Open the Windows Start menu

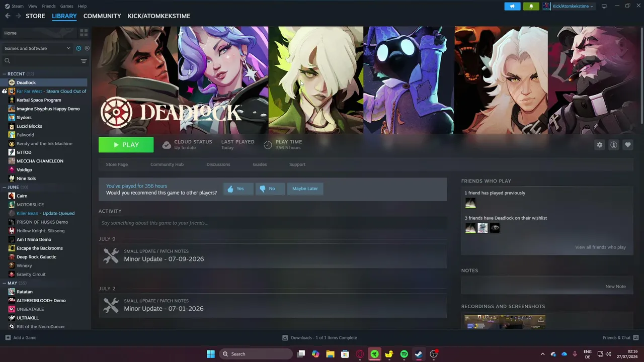click(211, 354)
